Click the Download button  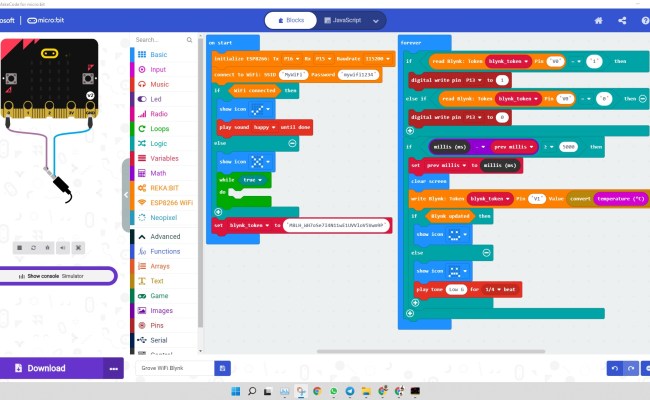51,368
